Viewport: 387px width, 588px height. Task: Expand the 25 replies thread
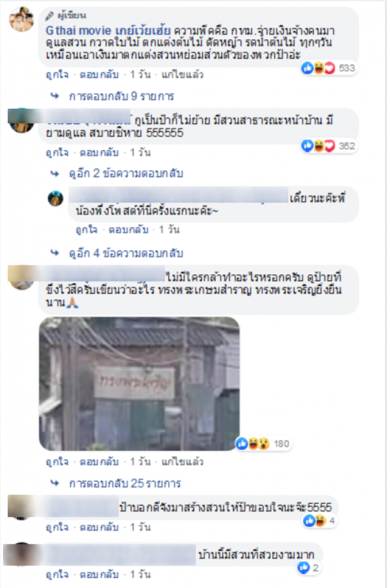click(125, 483)
